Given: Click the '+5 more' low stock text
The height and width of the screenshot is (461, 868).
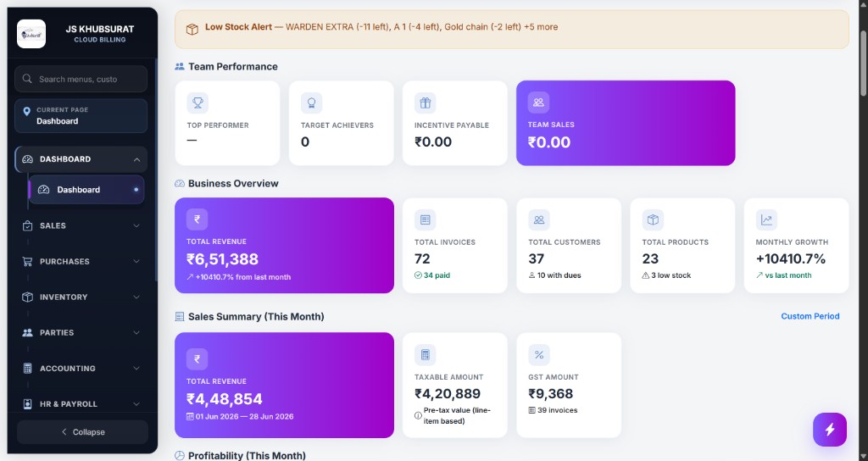Looking at the screenshot, I should pos(540,26).
